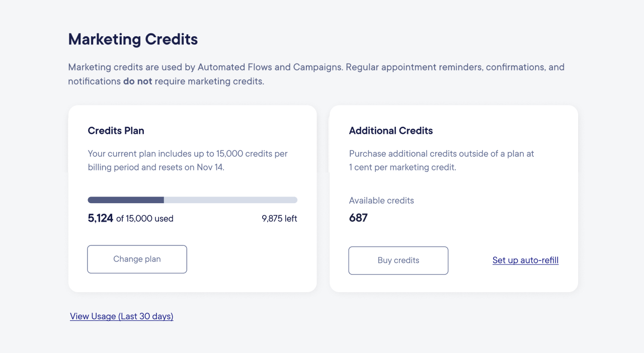Click the Additional Credits card title
The width and height of the screenshot is (644, 353).
point(391,131)
